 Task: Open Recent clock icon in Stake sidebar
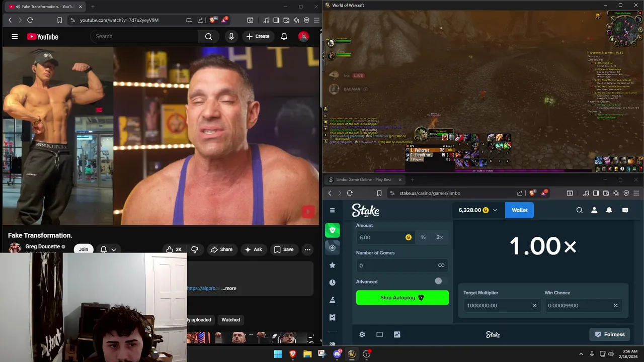click(x=332, y=283)
